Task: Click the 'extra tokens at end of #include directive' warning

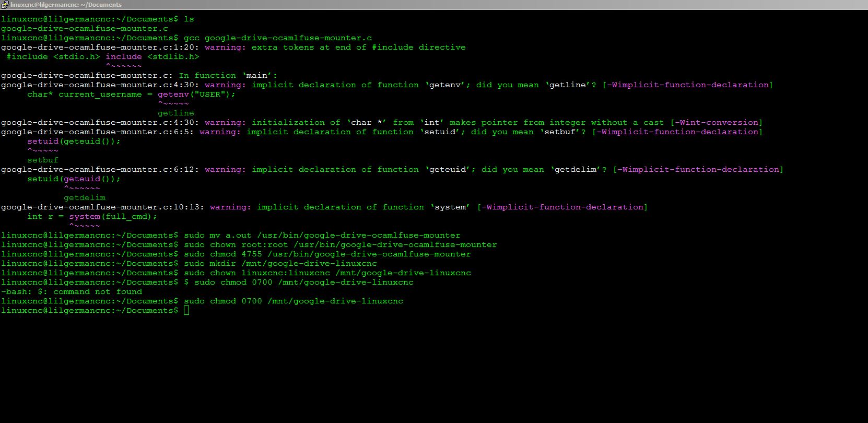Action: click(x=358, y=47)
